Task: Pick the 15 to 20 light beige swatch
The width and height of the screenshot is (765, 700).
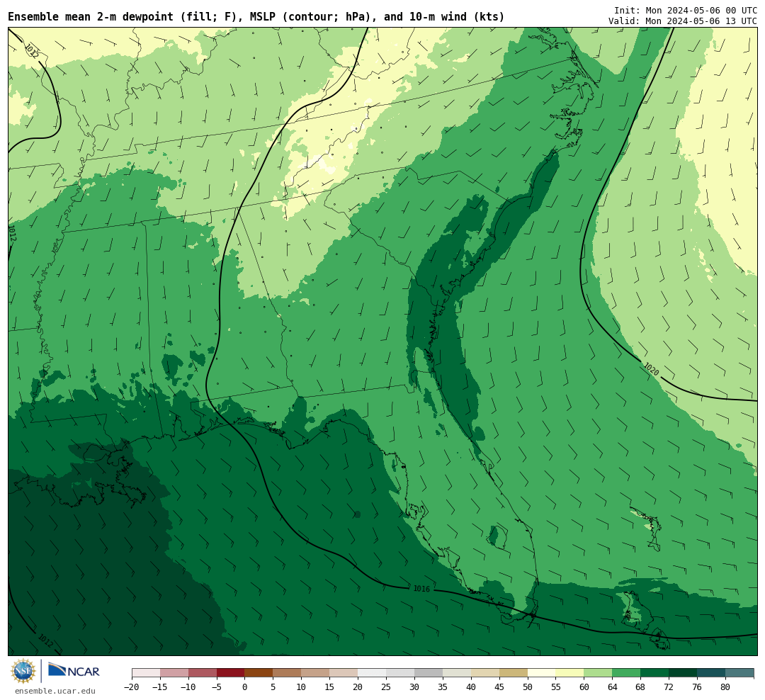Action: click(344, 673)
